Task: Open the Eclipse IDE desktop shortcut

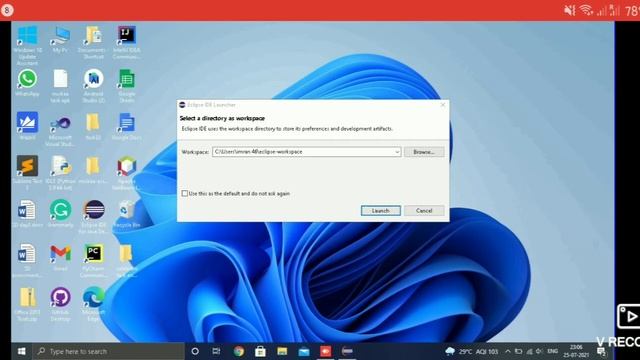Action: pyautogui.click(x=94, y=217)
